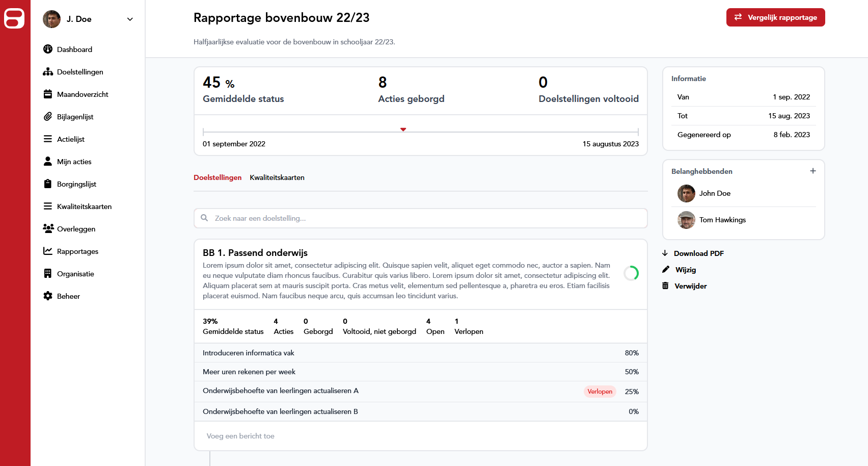
Task: Open Beheer via the gear icon
Action: [48, 296]
